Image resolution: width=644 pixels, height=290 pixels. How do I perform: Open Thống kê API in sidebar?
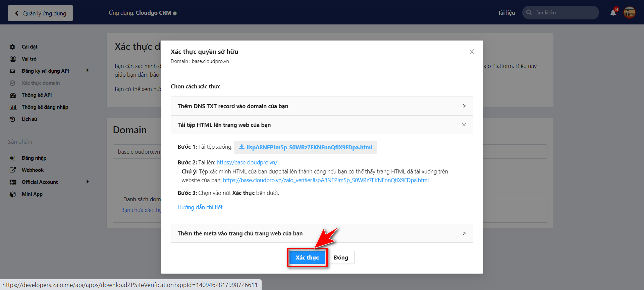coord(37,95)
